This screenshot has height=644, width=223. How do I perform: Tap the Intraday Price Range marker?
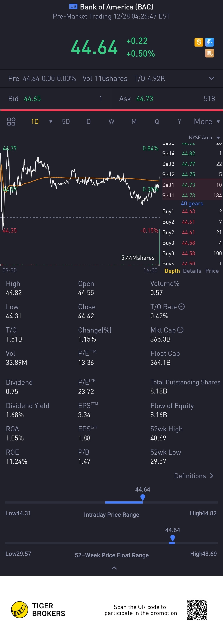coord(142,497)
